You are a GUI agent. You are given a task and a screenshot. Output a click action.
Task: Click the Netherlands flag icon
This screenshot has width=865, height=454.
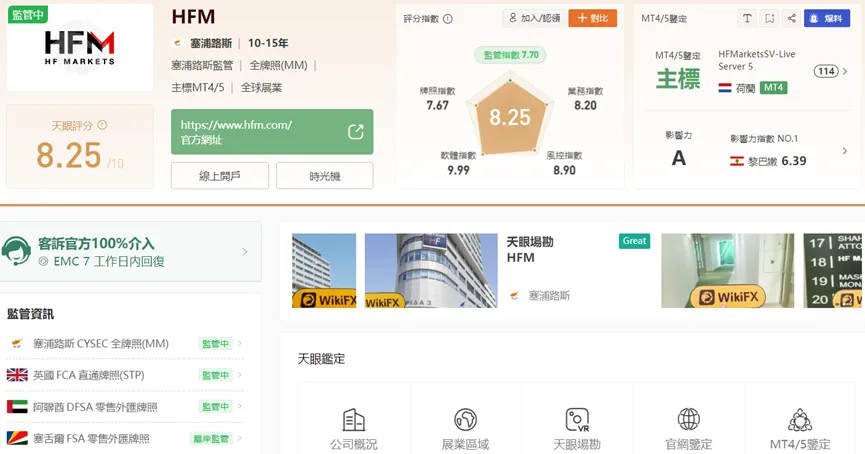725,88
